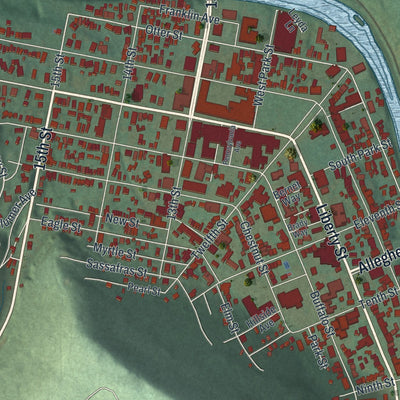
Task: Click the "Otter St" street label
Action: pos(164,32)
